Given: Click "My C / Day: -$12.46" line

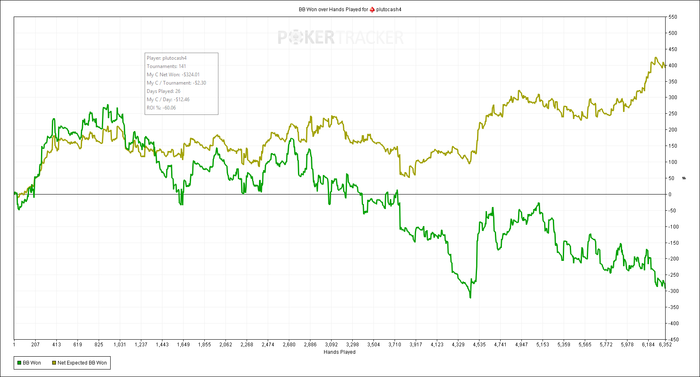Looking at the screenshot, I should point(168,99).
